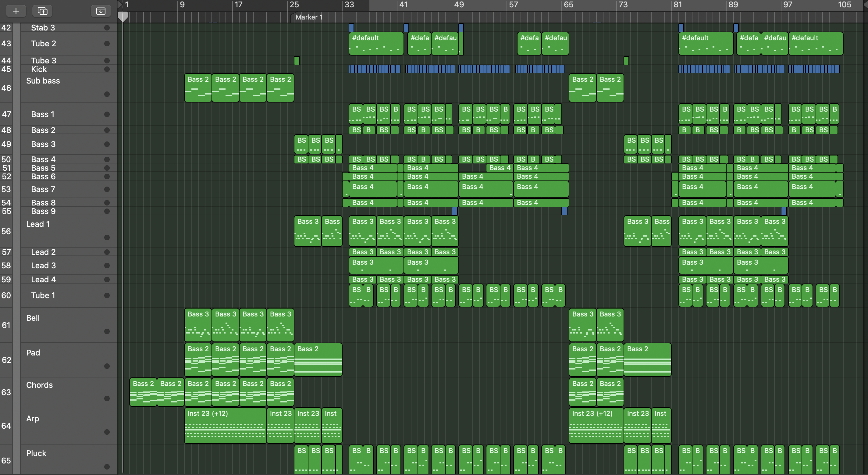
Task: Select the first Bass 3 region on Lead 1
Action: pos(307,231)
